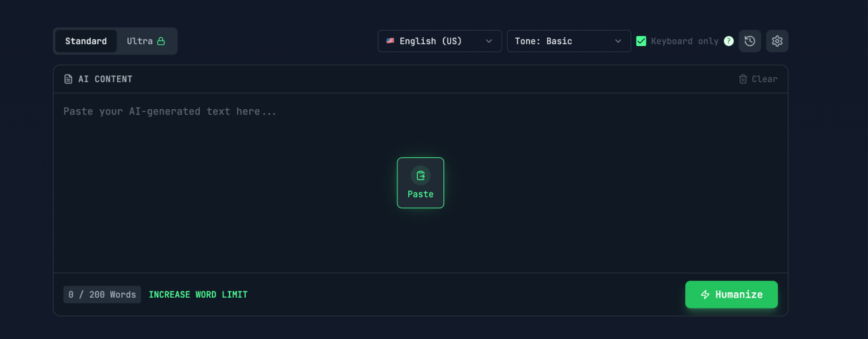Expand the Tone: Basic dropdown
The image size is (868, 339).
pyautogui.click(x=568, y=41)
